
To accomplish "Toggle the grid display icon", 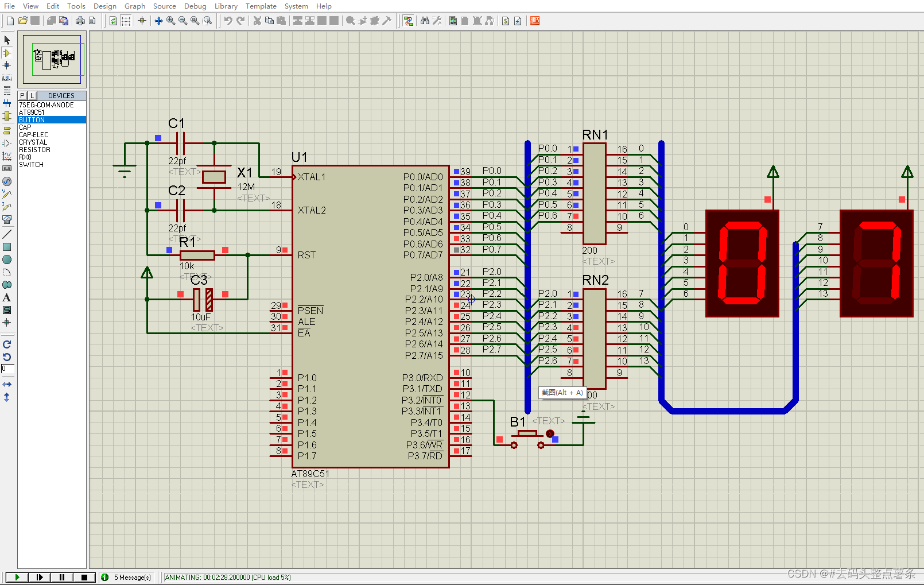I will tap(126, 21).
